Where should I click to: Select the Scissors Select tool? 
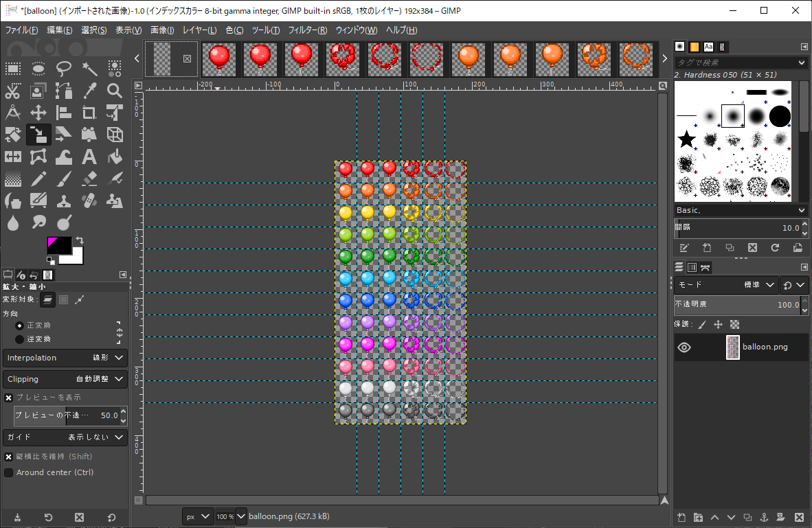tap(13, 91)
